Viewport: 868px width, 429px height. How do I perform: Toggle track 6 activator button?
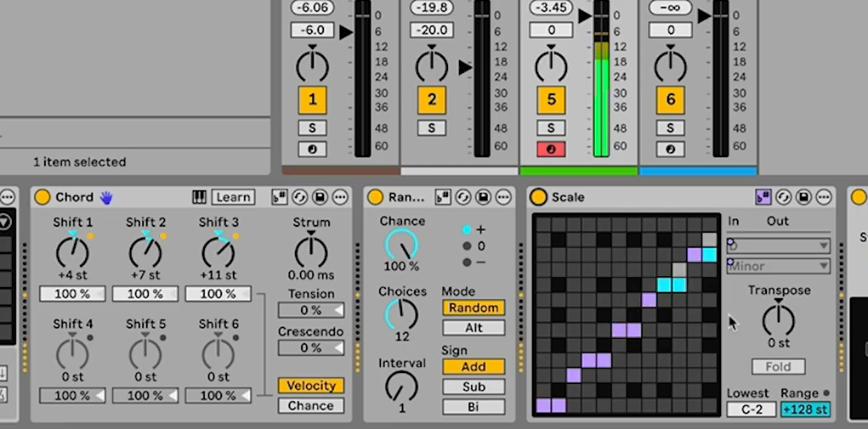point(671,100)
